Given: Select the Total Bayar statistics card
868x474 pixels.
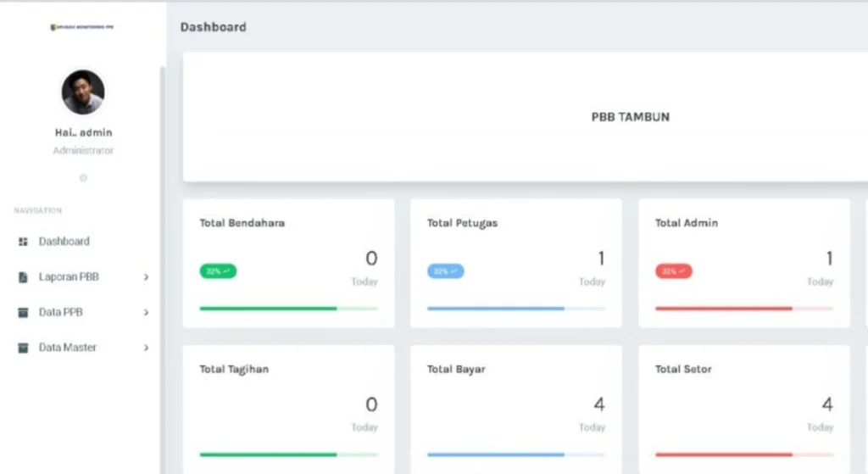Looking at the screenshot, I should click(x=516, y=407).
